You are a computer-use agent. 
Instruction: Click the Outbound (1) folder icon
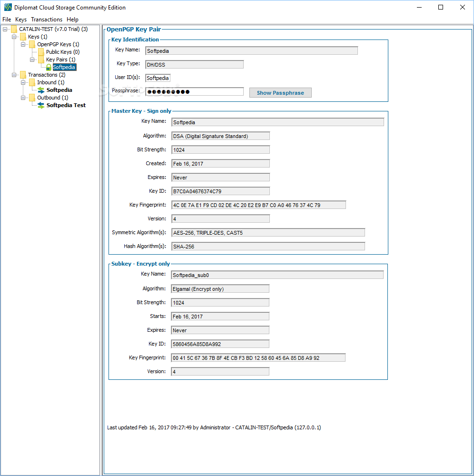(32, 98)
